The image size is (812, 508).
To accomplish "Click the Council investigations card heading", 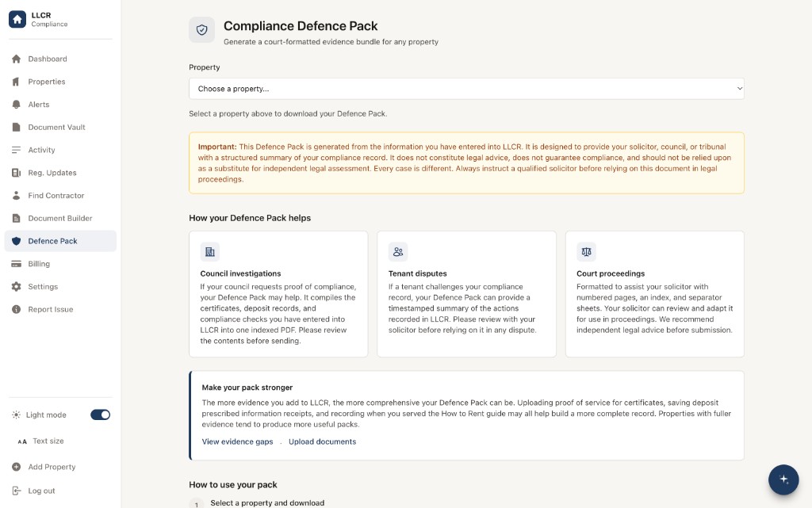I will coord(240,273).
